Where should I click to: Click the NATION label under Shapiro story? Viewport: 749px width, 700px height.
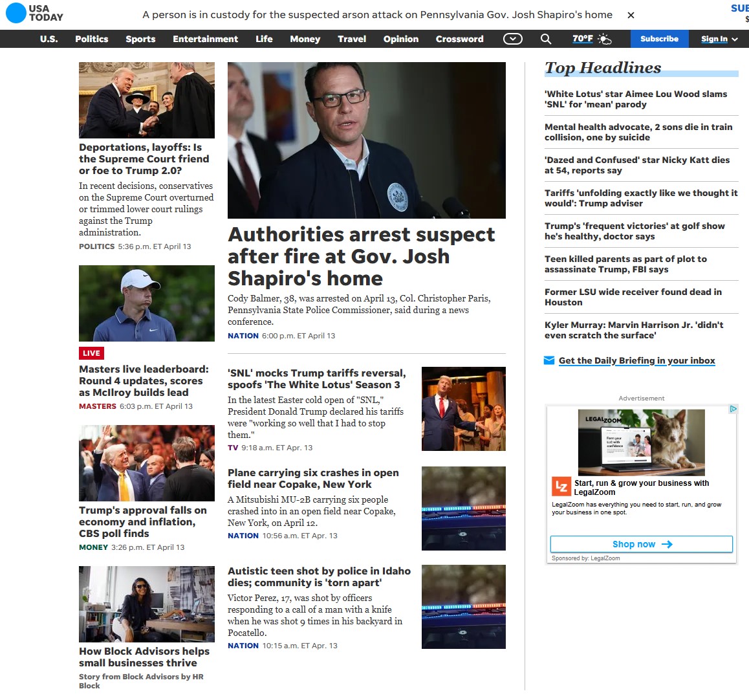pos(243,336)
